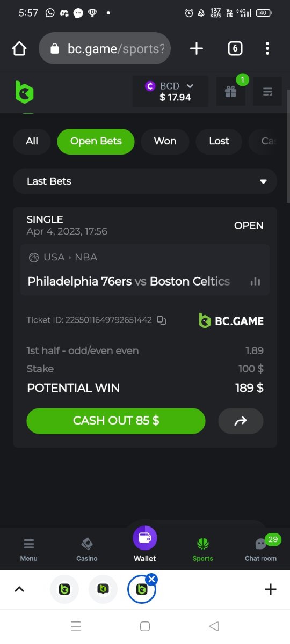
Task: Show All bets filter
Action: pos(32,141)
